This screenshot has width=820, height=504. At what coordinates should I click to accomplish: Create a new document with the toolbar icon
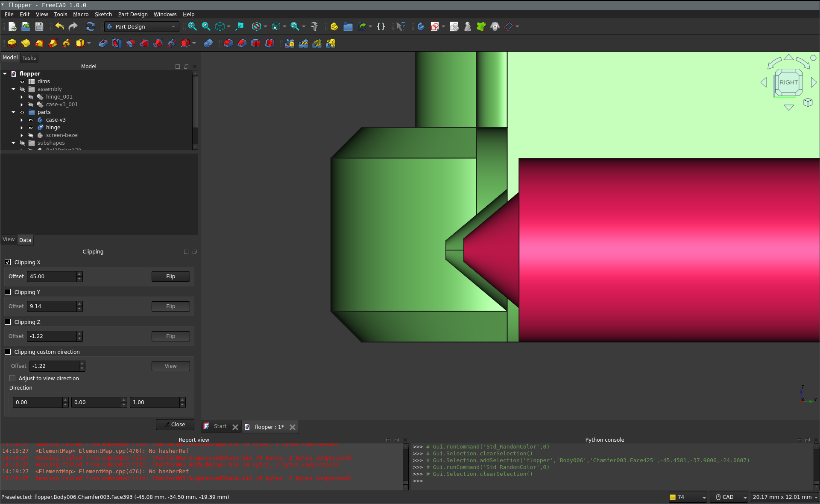(12, 26)
